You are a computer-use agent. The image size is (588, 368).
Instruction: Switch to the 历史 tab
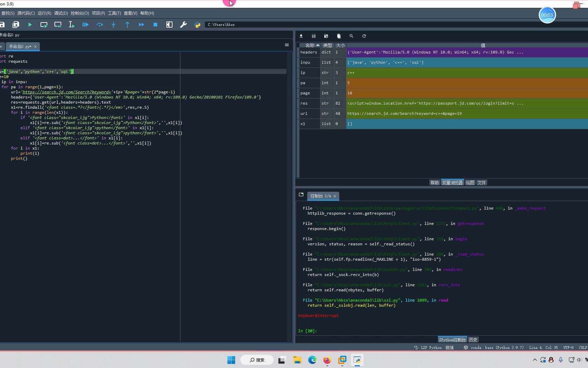click(473, 340)
